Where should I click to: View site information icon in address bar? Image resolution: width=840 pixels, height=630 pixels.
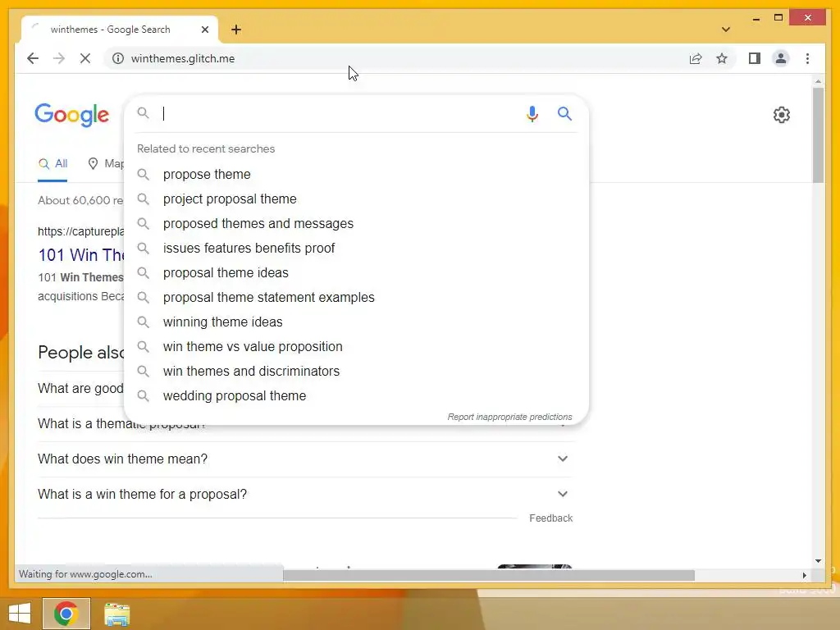118,58
